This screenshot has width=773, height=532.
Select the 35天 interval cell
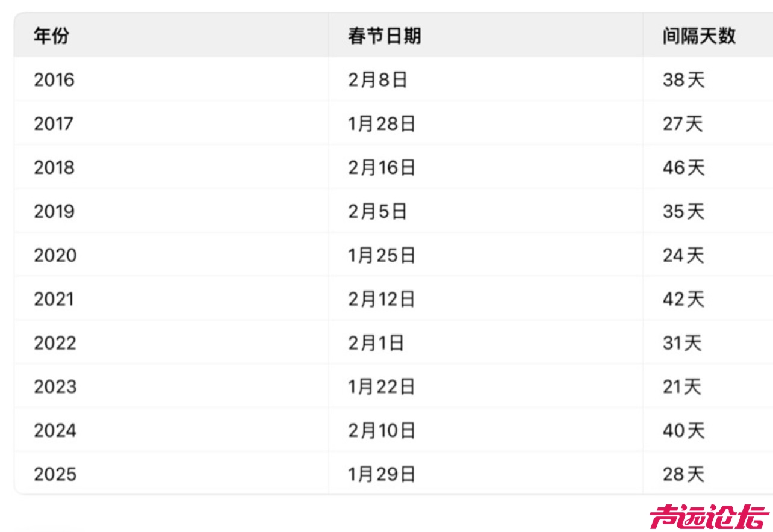coord(683,212)
